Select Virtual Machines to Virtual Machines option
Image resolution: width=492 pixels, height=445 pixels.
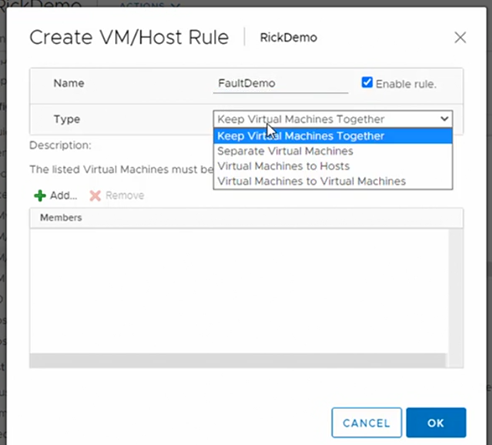(x=333, y=181)
